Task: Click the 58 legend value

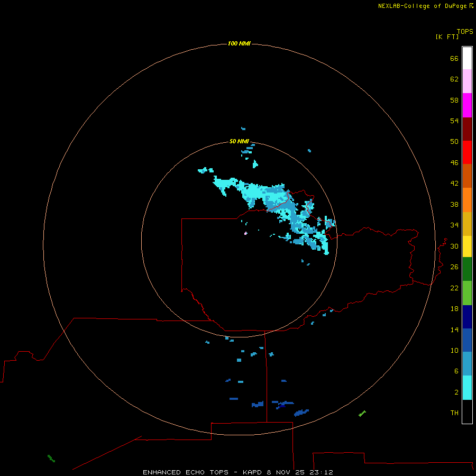Action: coord(454,100)
